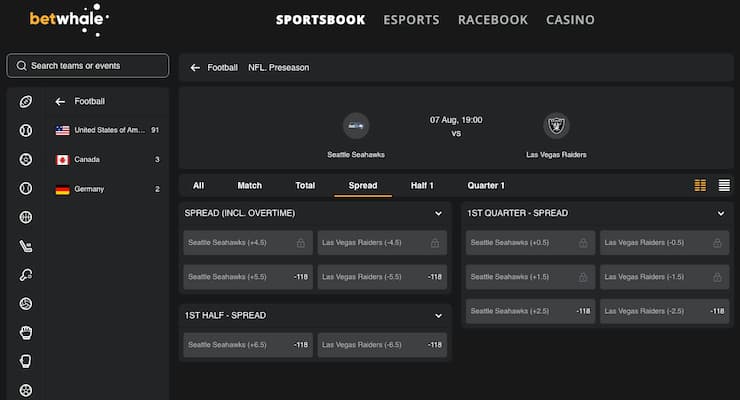Open the Spread tab
The image size is (740, 400).
click(363, 186)
